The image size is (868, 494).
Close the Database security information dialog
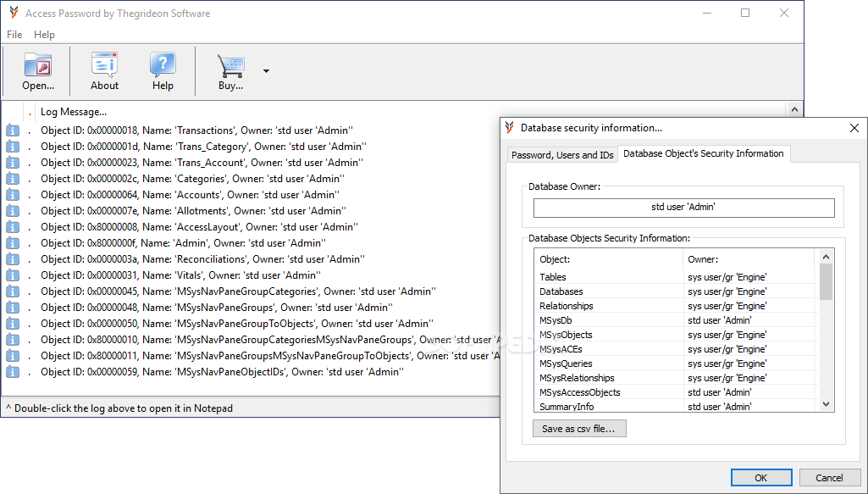[x=854, y=128]
